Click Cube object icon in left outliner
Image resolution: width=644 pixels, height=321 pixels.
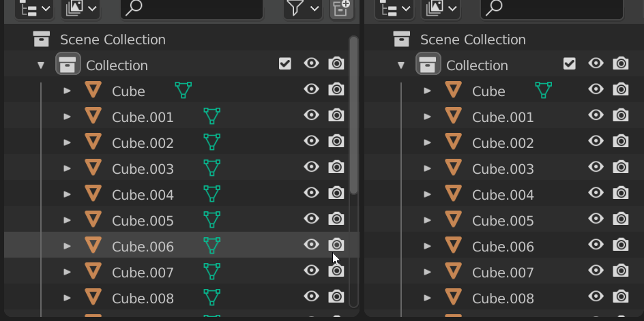point(93,89)
